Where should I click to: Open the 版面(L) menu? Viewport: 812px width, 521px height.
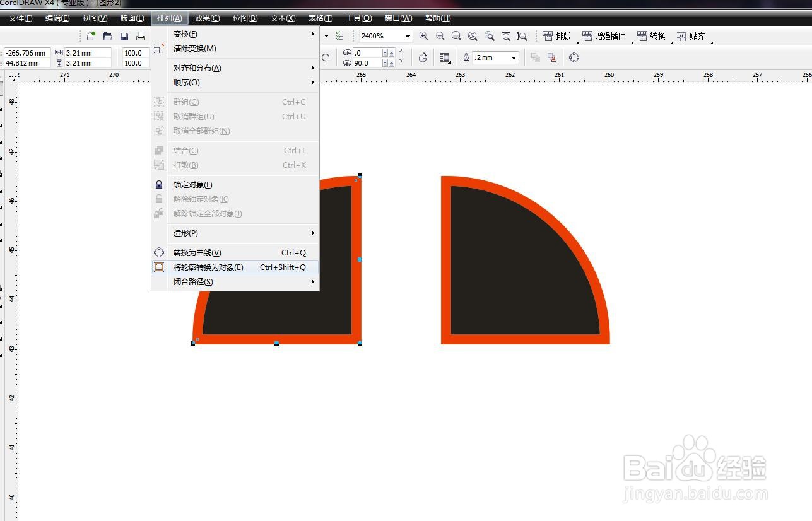point(132,18)
